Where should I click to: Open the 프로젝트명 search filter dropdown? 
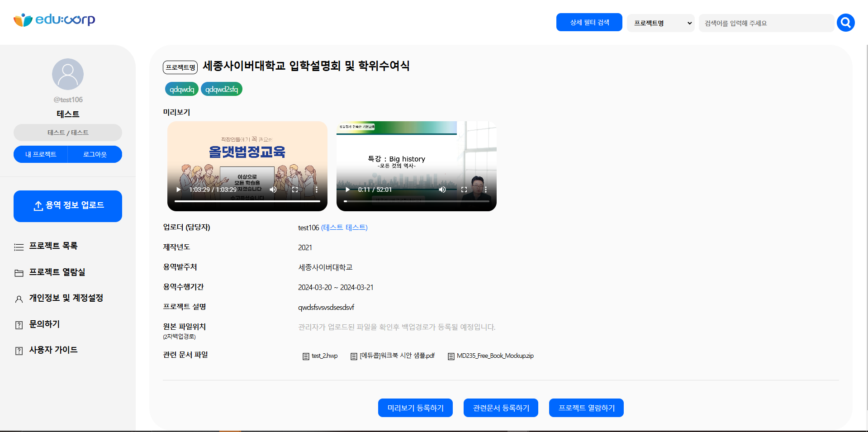[660, 23]
